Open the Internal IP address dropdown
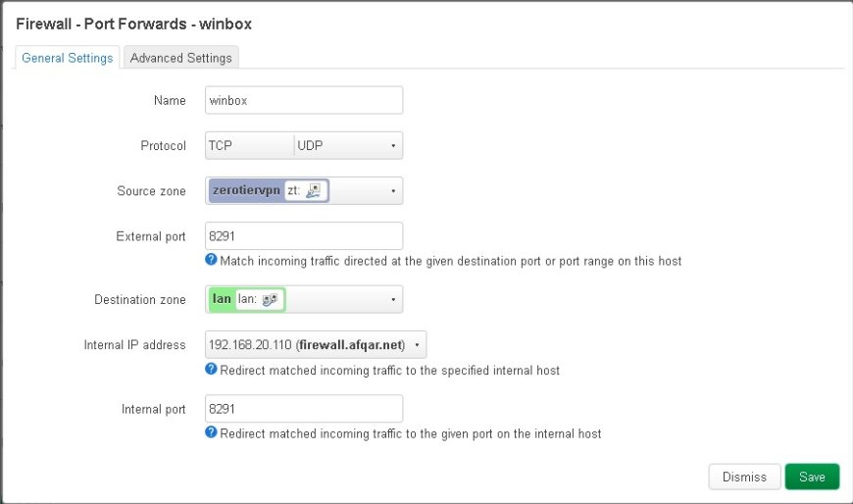 [418, 345]
